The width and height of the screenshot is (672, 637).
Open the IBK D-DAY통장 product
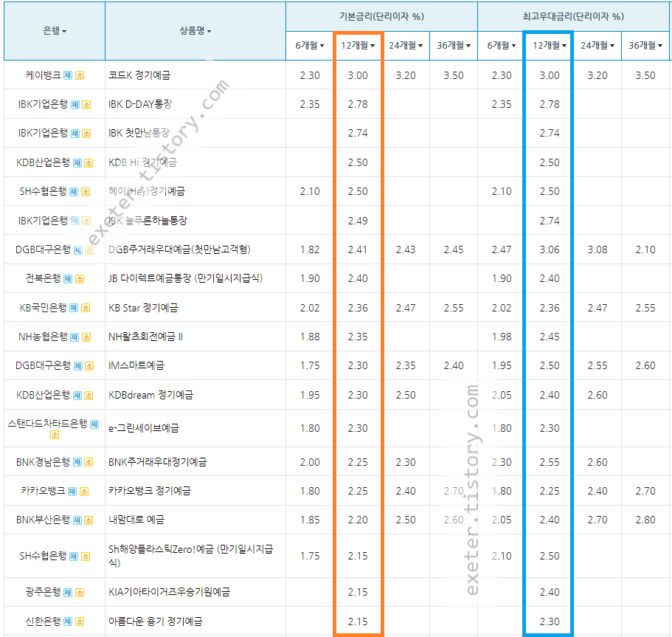point(140,104)
